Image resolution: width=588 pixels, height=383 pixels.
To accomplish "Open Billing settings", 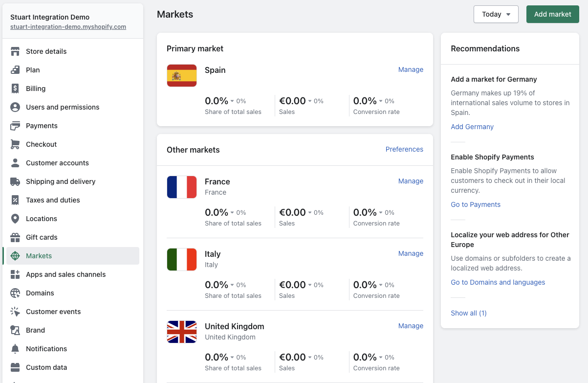I will [73, 89].
